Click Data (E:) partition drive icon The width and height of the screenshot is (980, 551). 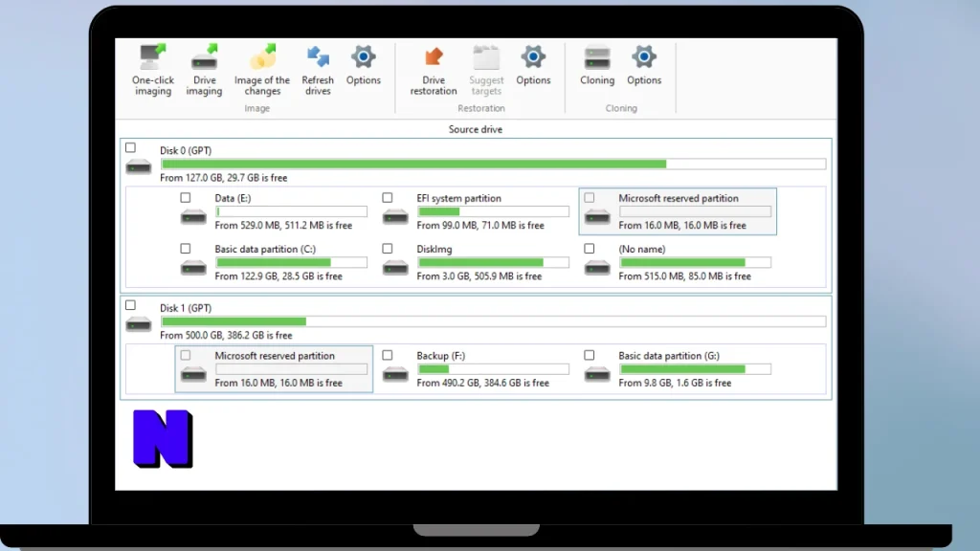[x=193, y=217]
